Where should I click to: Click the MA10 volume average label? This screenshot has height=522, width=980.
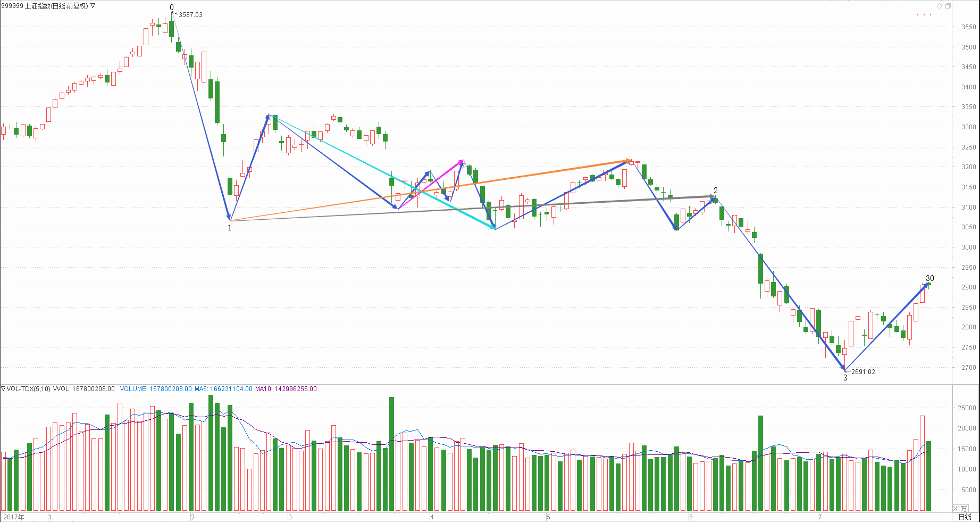(286, 389)
